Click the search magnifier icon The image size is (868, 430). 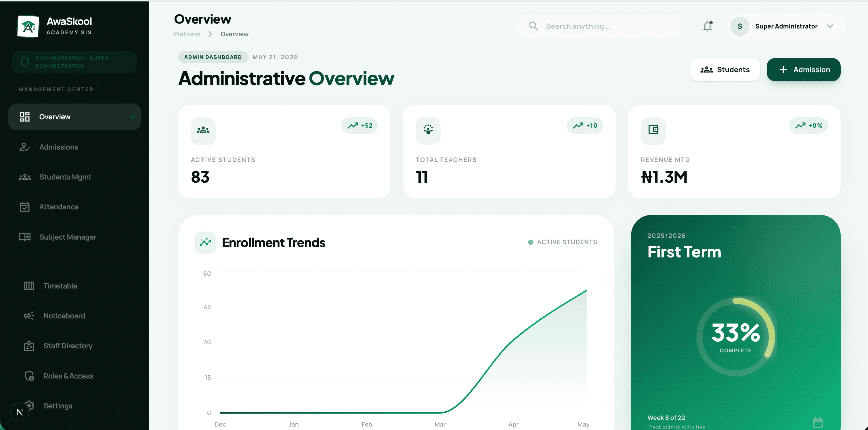[x=534, y=26]
